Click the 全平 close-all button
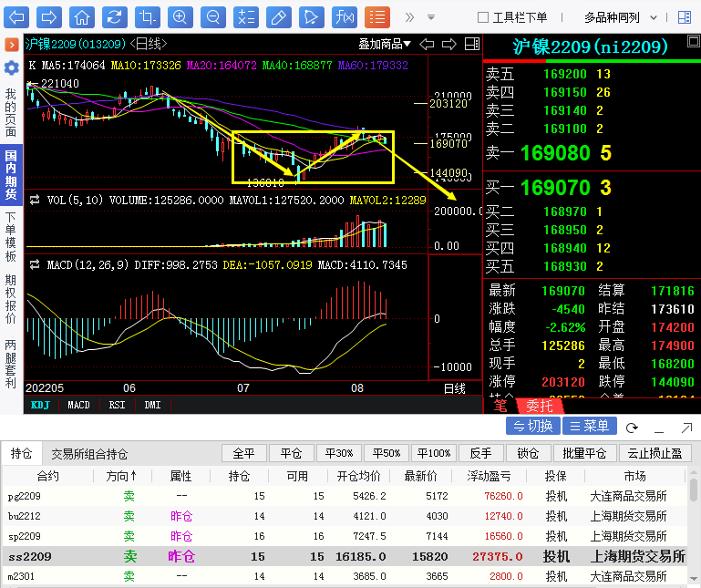 tap(243, 453)
